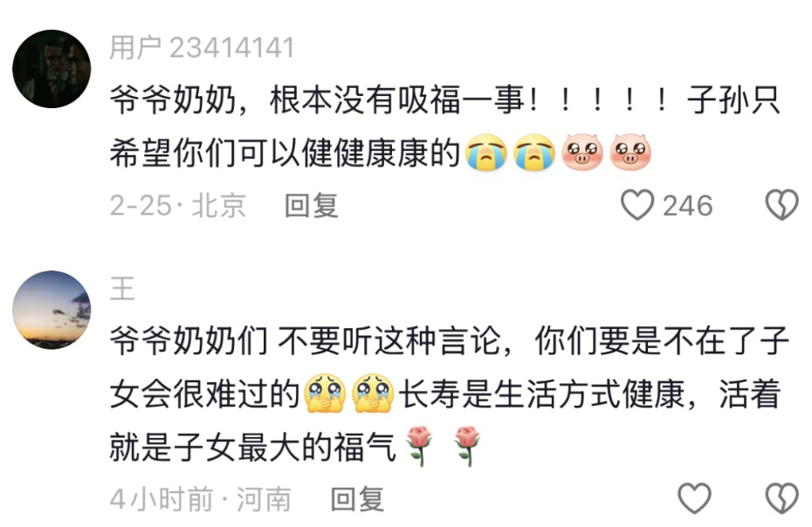
Task: Tap the last rose emoji
Action: (x=466, y=446)
